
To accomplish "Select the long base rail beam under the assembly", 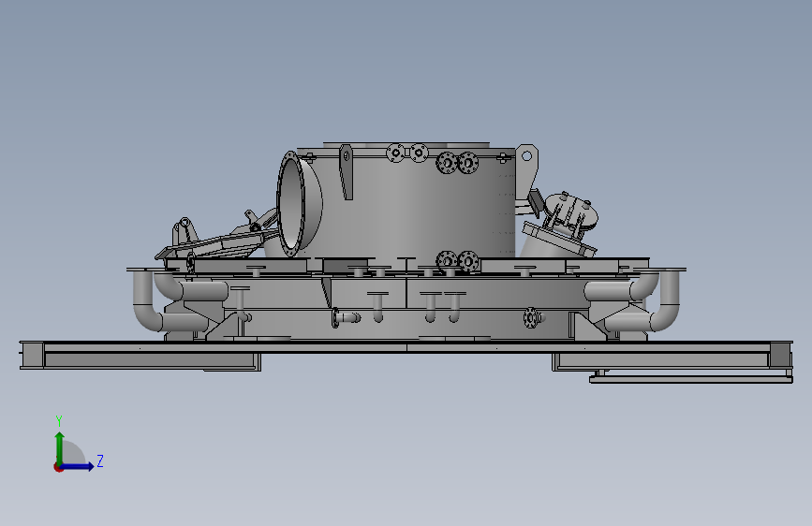I will (x=406, y=347).
